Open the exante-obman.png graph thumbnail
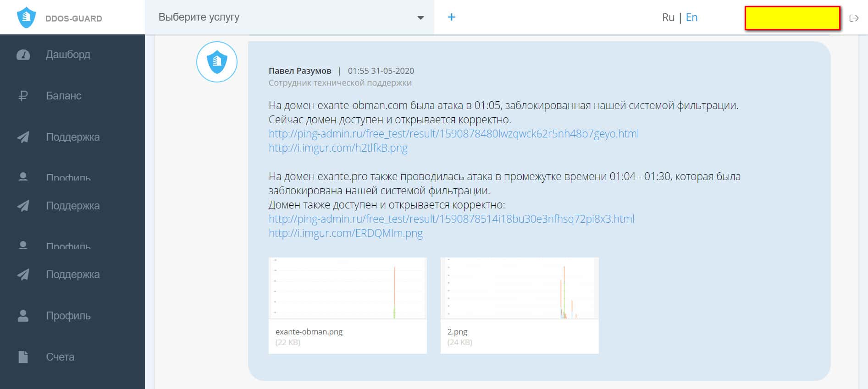This screenshot has width=868, height=389. tap(348, 288)
